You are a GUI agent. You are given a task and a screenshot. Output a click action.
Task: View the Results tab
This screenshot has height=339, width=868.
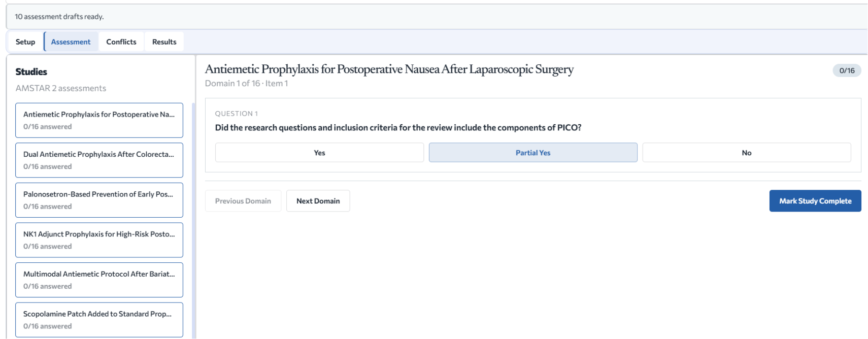(x=164, y=42)
